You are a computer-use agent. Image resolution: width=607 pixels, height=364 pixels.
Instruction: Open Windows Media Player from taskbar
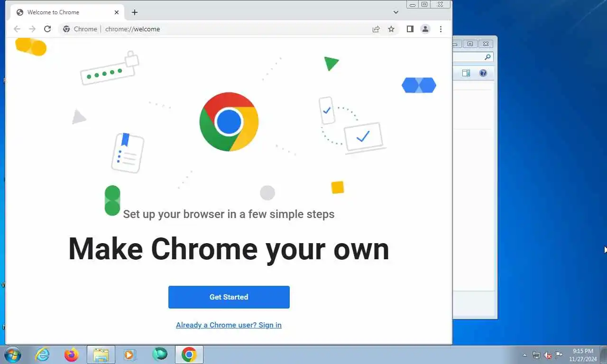click(x=130, y=355)
